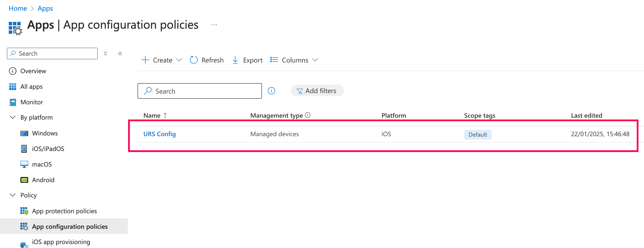Click the Add filters button
The height and width of the screenshot is (248, 644).
pyautogui.click(x=317, y=91)
